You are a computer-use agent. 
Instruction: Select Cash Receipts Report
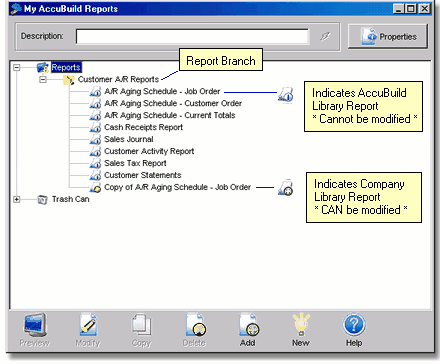[143, 127]
